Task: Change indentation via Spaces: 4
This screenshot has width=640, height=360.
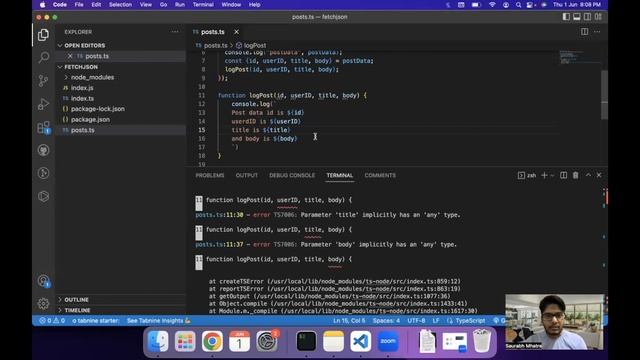Action: click(386, 321)
